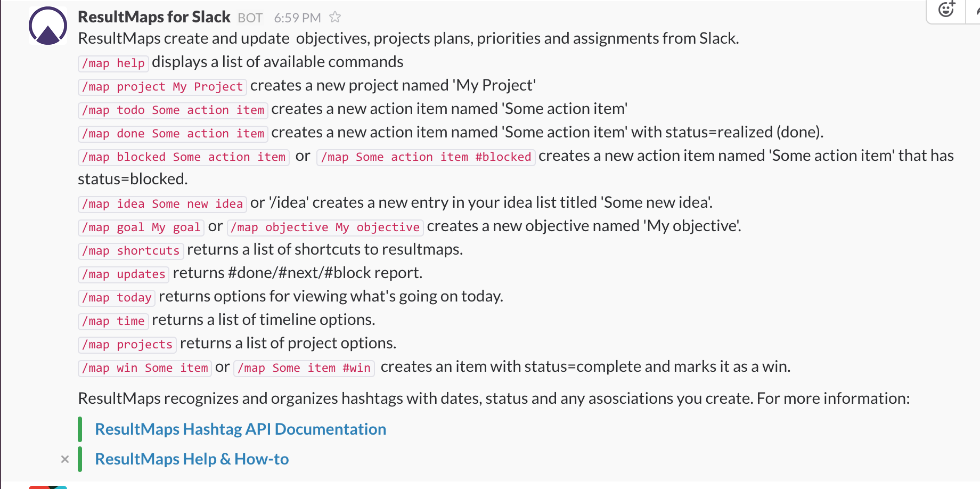The height and width of the screenshot is (489, 980).
Task: Click the '/map Some action item #blocked' snippet
Action: pyautogui.click(x=426, y=157)
